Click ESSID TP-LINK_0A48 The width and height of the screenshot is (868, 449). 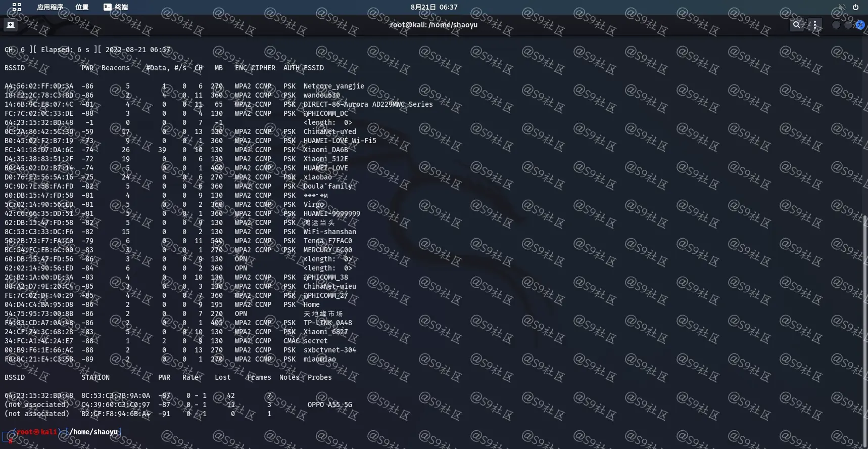pos(327,323)
